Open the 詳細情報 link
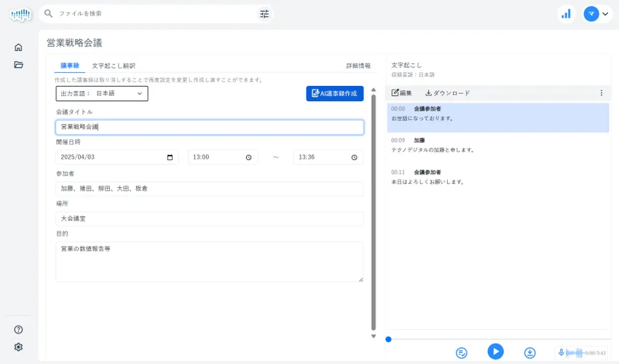 [358, 66]
